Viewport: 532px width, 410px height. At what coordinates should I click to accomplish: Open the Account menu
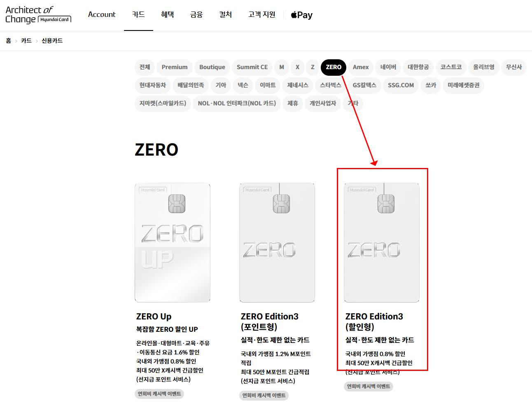[x=102, y=14]
